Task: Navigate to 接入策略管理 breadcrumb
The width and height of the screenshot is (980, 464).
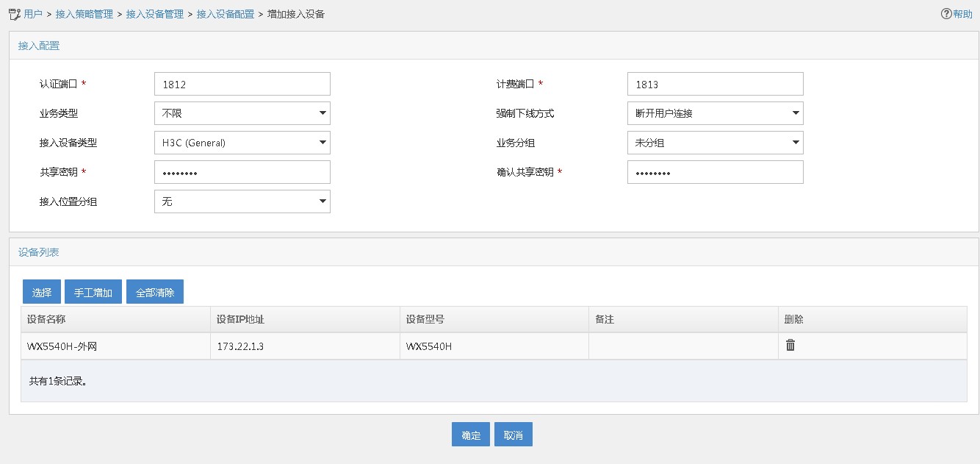Action: point(84,14)
